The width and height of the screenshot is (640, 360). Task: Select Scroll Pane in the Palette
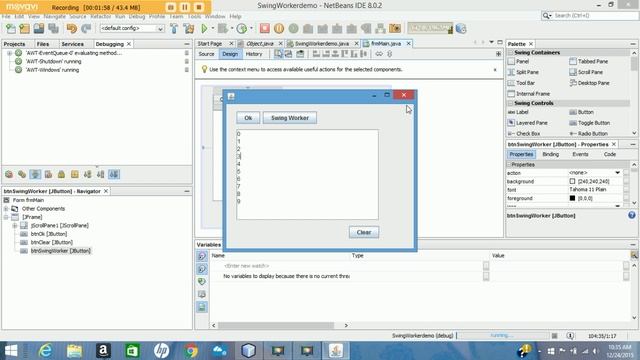[x=586, y=72]
